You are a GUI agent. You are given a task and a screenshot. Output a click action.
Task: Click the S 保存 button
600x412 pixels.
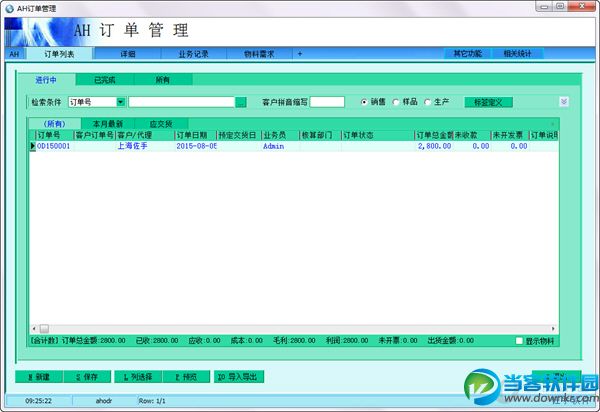tap(87, 377)
